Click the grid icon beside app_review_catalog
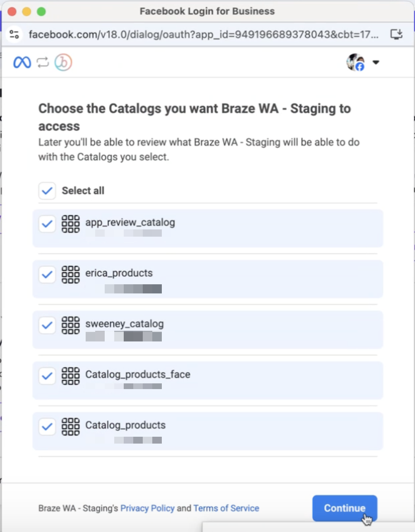Viewport: 415px width, 532px height. coord(71,224)
